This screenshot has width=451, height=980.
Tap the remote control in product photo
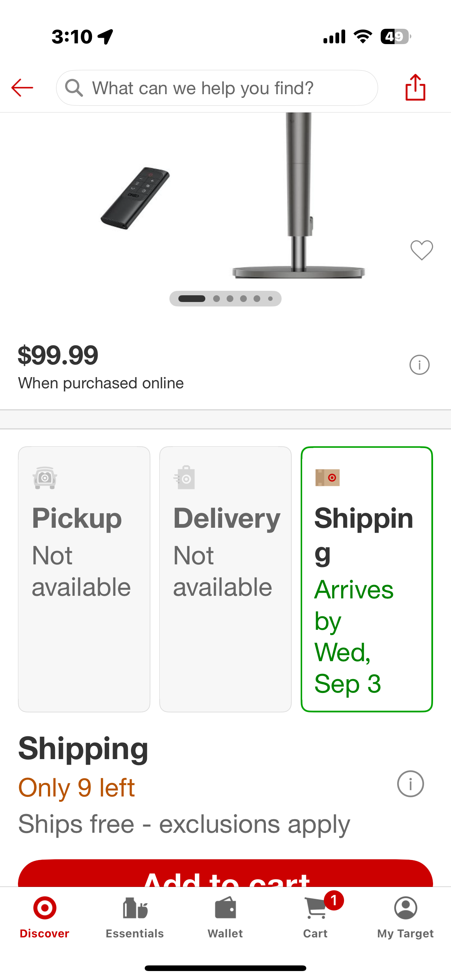click(135, 198)
